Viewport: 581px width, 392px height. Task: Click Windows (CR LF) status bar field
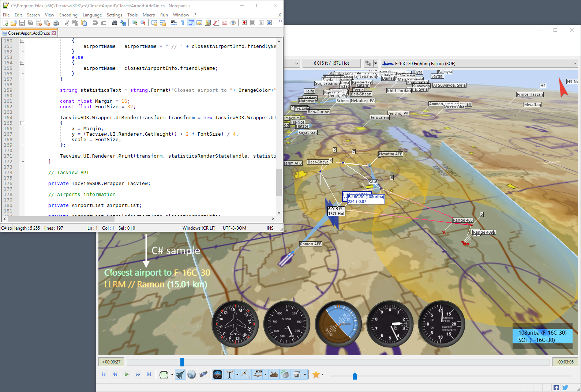pyautogui.click(x=199, y=228)
